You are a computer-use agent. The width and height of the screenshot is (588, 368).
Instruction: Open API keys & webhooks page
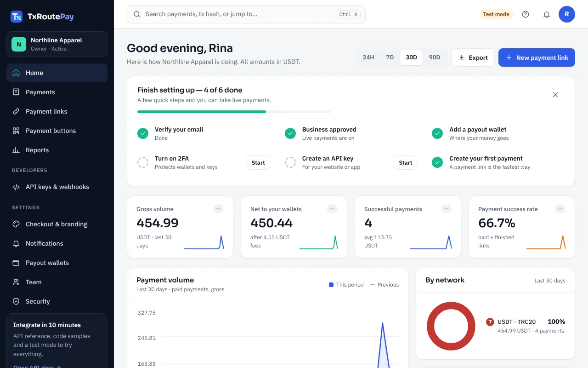click(57, 187)
